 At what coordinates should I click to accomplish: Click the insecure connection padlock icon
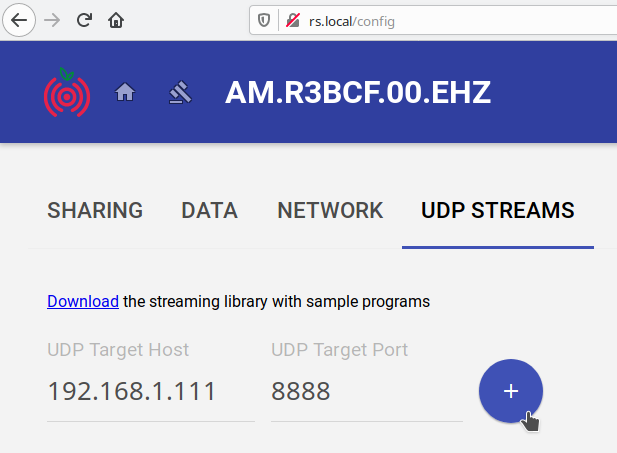click(x=293, y=20)
